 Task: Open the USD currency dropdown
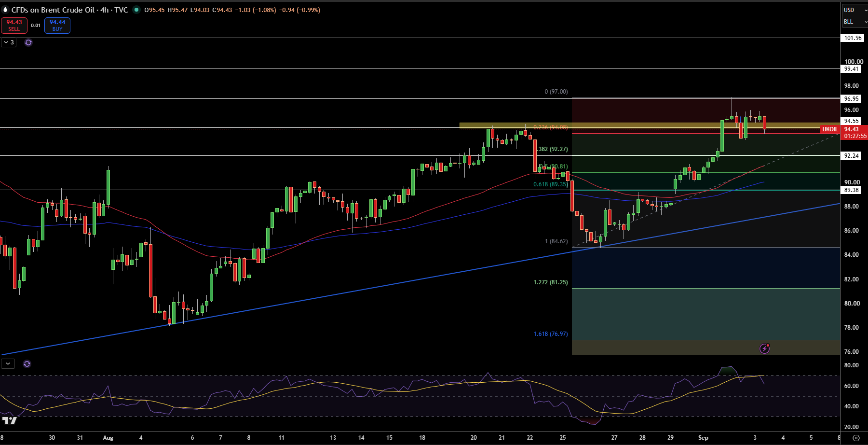pos(854,10)
